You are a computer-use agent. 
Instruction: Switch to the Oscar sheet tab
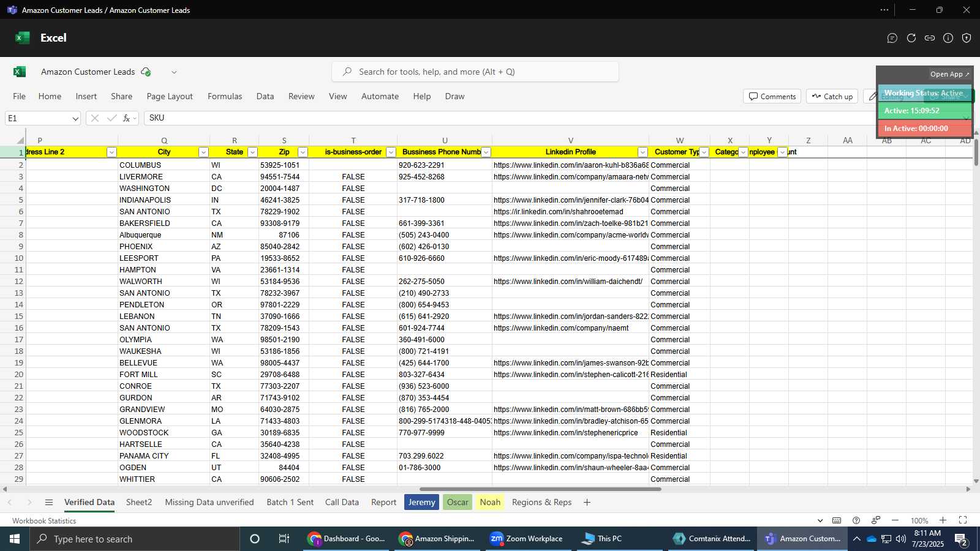tap(458, 502)
